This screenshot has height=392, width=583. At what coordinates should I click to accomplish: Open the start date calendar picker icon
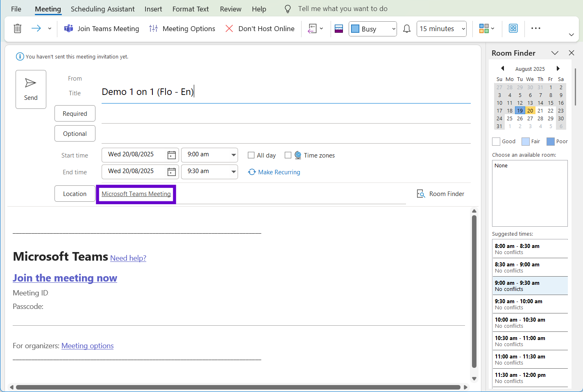coord(172,155)
